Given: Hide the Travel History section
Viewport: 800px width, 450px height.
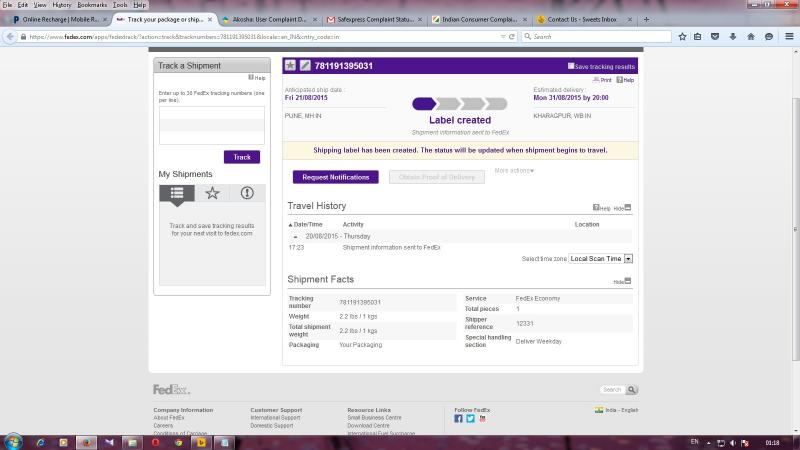Looking at the screenshot, I should pos(622,208).
